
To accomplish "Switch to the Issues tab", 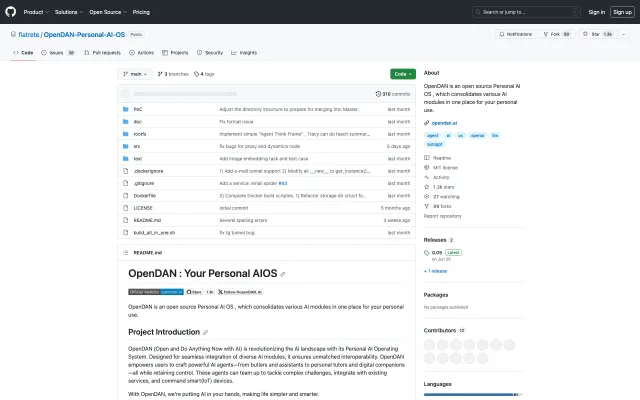I will tap(57, 52).
